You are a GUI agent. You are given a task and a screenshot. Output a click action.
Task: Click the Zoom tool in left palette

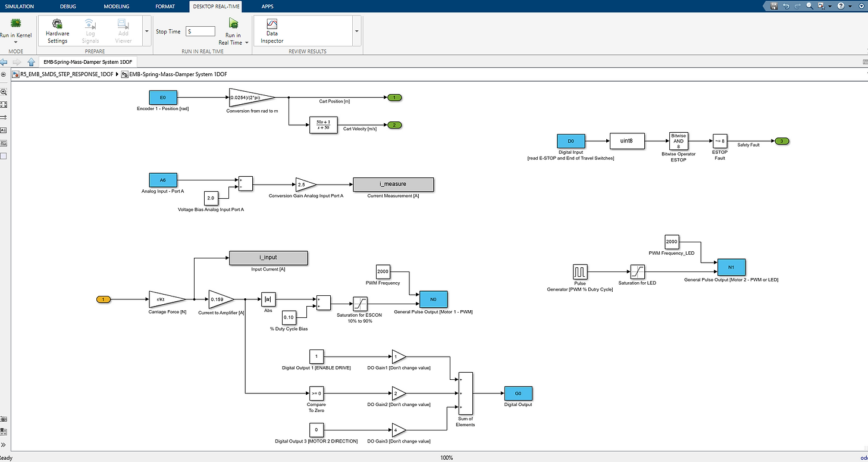tap(4, 92)
